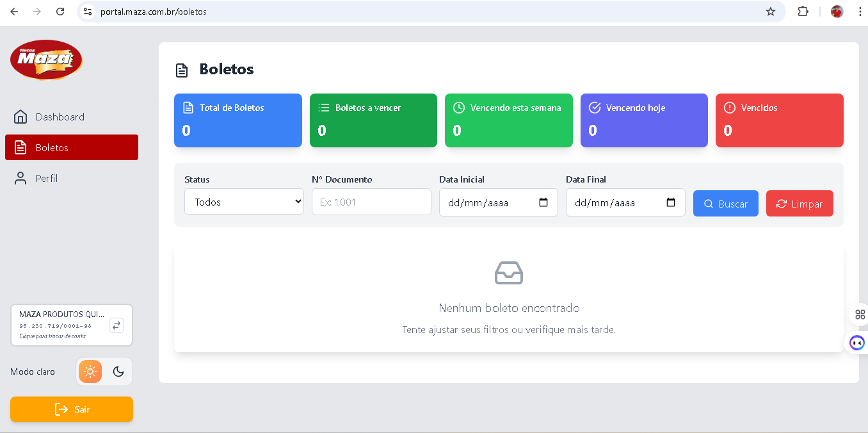Screen dimensions: 868x433
Task: Switch to dark mode with moon toggle
Action: tap(118, 372)
